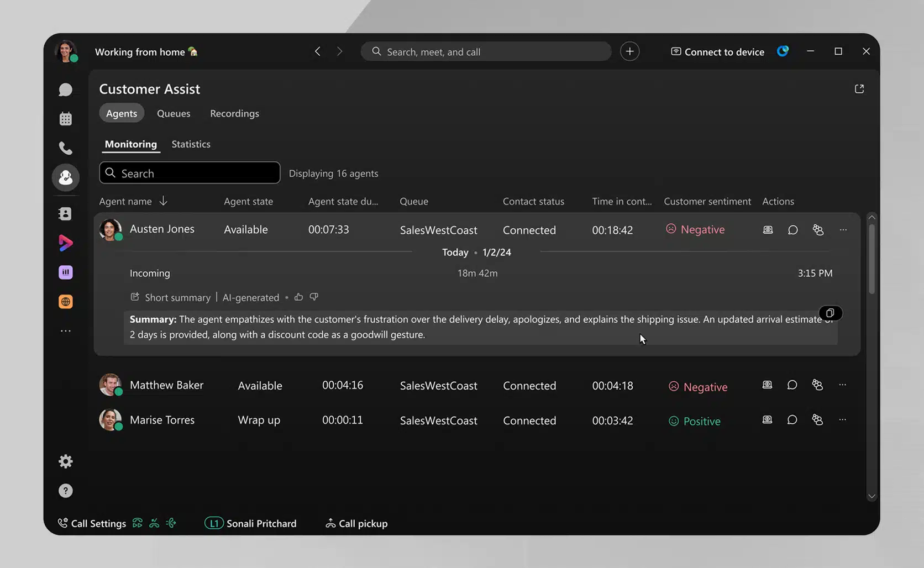Click Working from home status text
924x568 pixels.
pyautogui.click(x=140, y=52)
